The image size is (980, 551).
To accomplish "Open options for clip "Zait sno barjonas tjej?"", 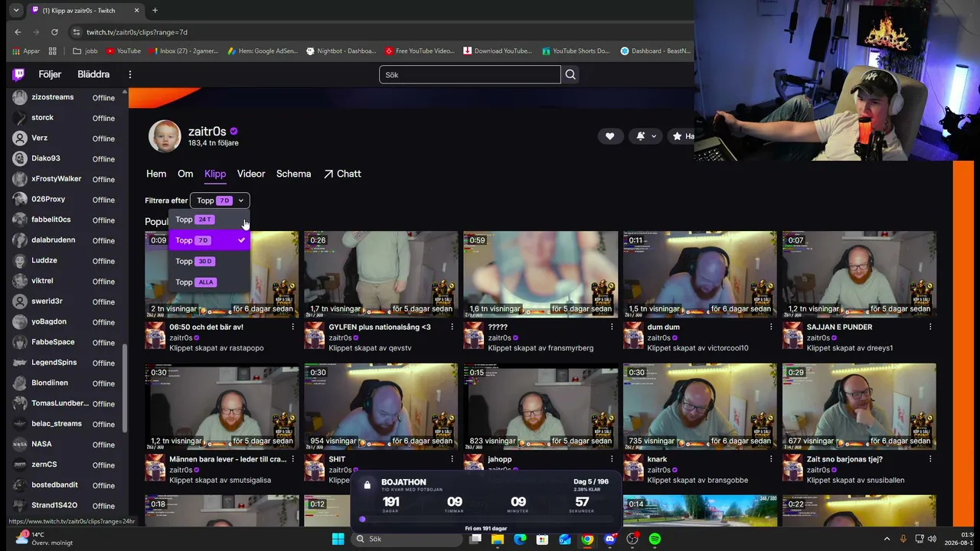I will 930,459.
